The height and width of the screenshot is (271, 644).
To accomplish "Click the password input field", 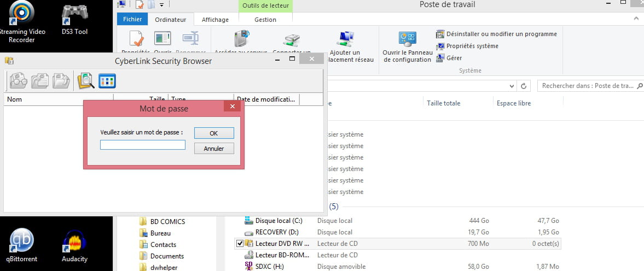I will click(x=143, y=145).
